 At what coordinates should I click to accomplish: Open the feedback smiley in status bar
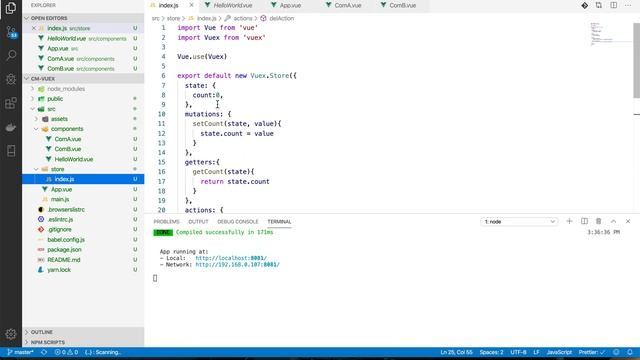[x=616, y=352]
